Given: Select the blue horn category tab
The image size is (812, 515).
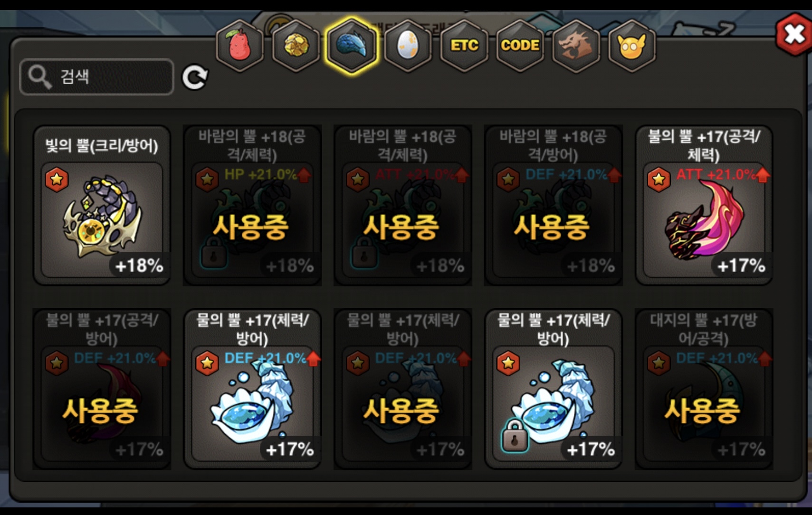Looking at the screenshot, I should [352, 46].
